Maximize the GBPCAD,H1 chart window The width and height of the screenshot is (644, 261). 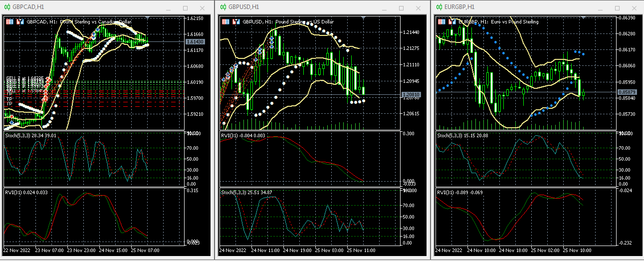coord(185,8)
